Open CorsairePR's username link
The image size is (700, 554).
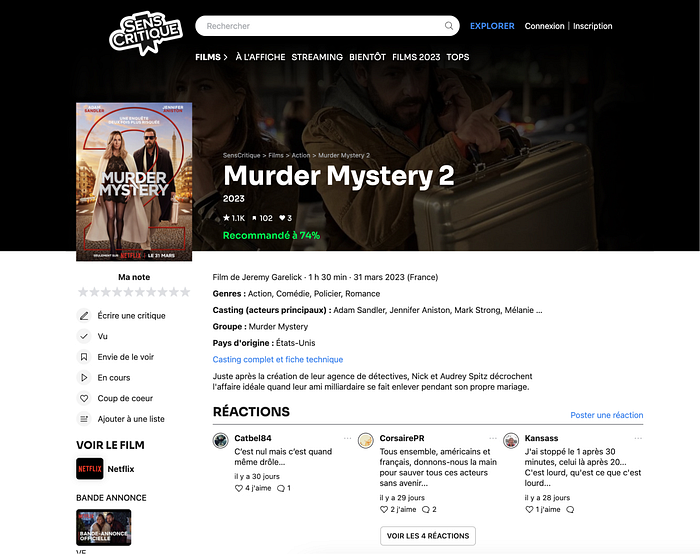coord(402,438)
